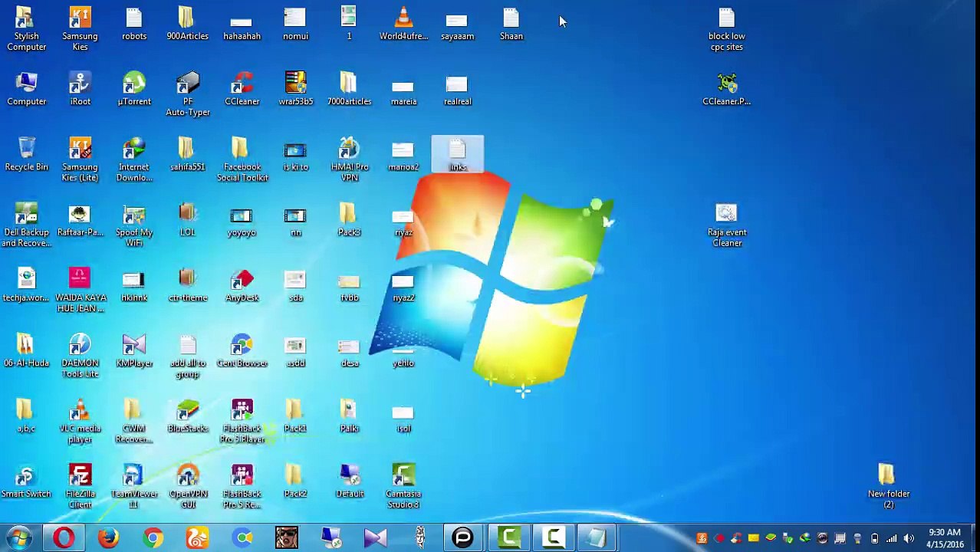980x552 pixels.
Task: Click the Windows Start button
Action: (x=18, y=538)
